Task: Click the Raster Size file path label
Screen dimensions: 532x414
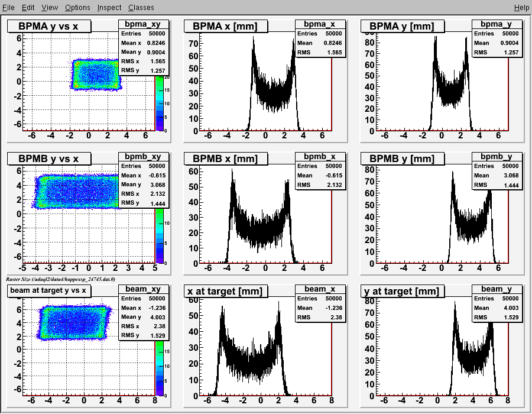Action: pos(60,279)
